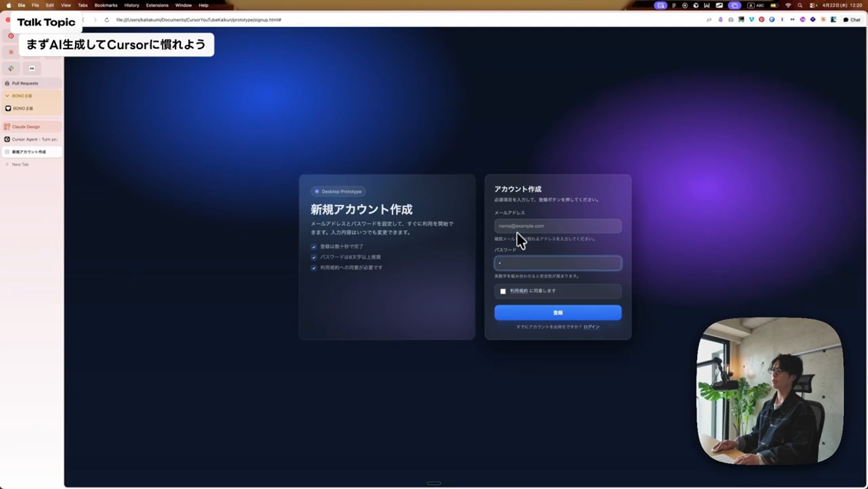Click the Vimeo extension icon in toolbar
Screen dimensions: 868x489
pos(752,20)
